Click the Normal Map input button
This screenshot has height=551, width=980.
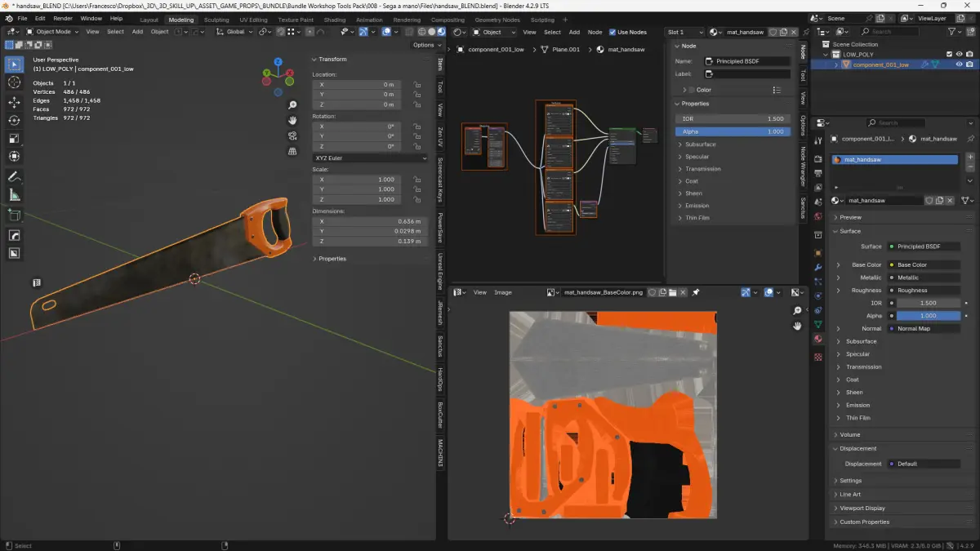pyautogui.click(x=924, y=329)
